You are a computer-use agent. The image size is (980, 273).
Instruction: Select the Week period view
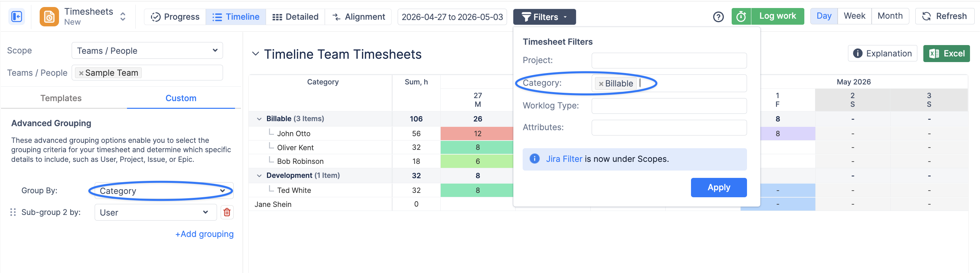854,16
